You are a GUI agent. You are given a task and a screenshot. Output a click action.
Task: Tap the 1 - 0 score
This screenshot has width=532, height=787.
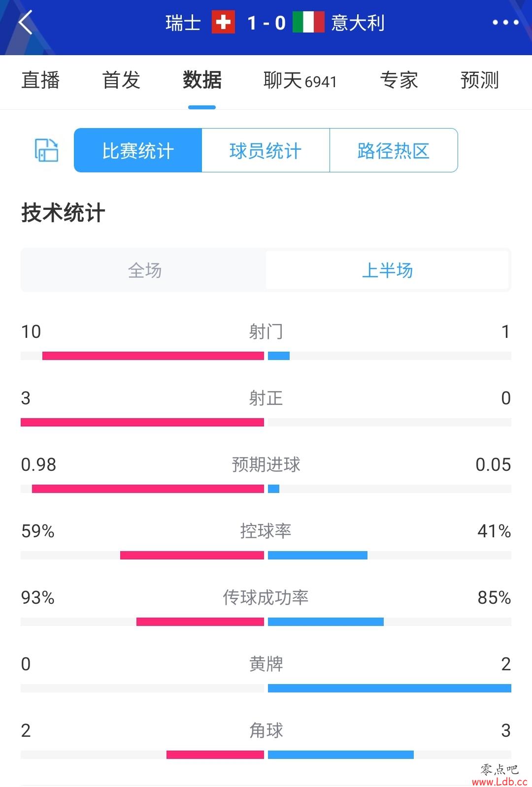click(266, 23)
